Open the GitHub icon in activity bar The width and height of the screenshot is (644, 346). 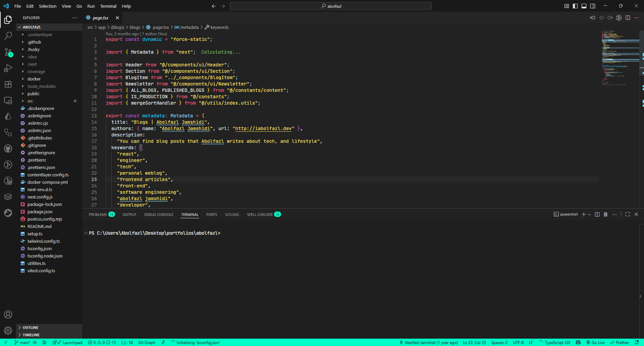(x=8, y=148)
